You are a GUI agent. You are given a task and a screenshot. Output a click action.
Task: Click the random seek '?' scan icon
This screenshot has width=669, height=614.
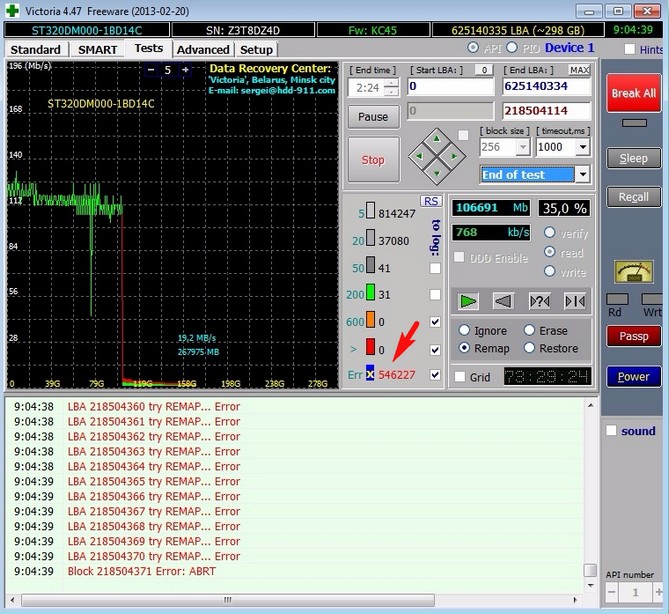[539, 300]
